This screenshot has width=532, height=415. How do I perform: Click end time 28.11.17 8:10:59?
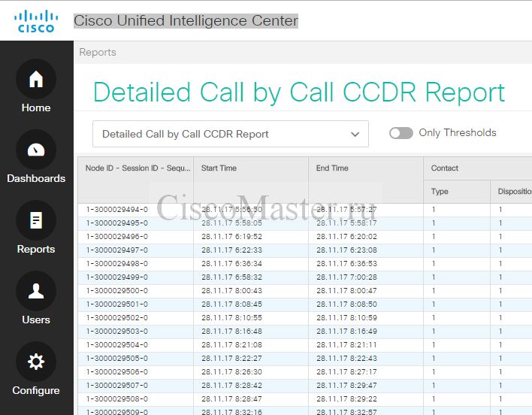point(346,318)
